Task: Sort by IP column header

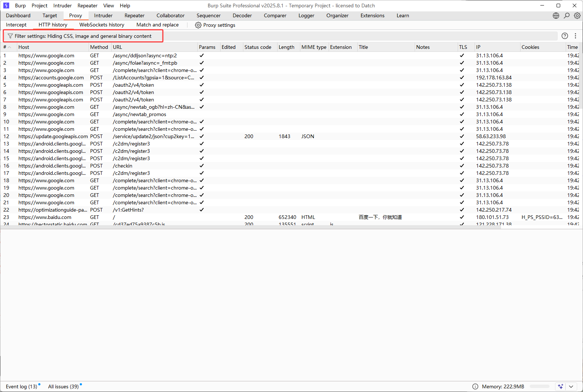Action: pyautogui.click(x=497, y=47)
